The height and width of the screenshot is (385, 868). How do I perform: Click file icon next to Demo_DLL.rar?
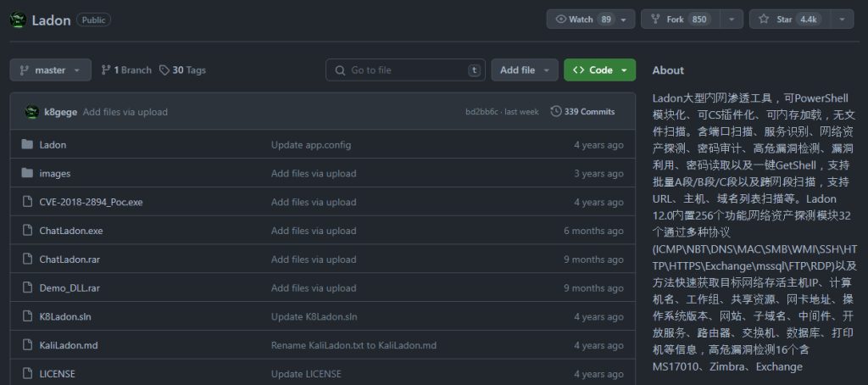tap(27, 288)
